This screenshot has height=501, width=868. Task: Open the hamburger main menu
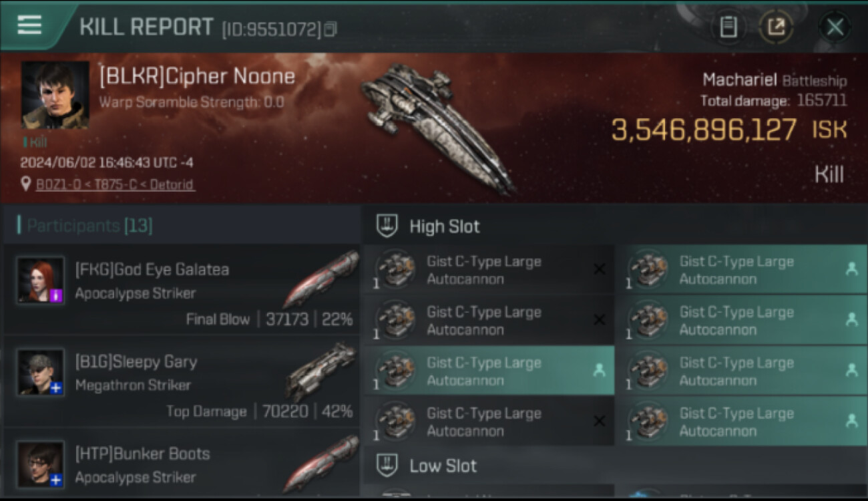pos(29,25)
